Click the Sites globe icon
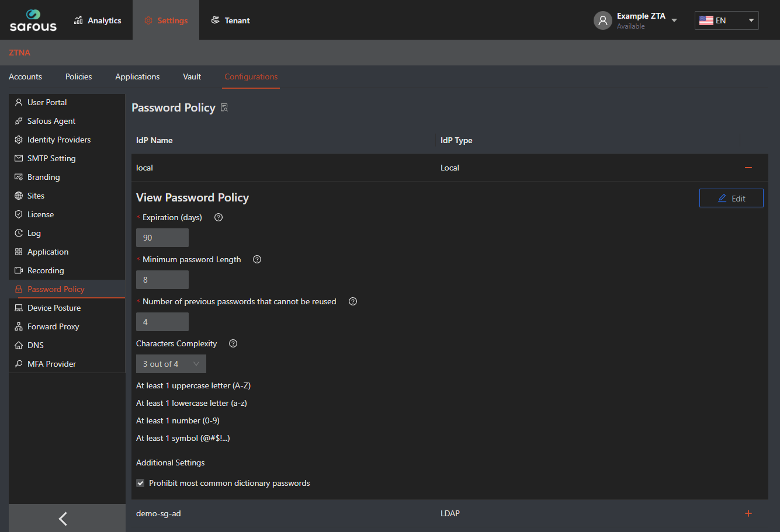The image size is (780, 532). tap(19, 196)
